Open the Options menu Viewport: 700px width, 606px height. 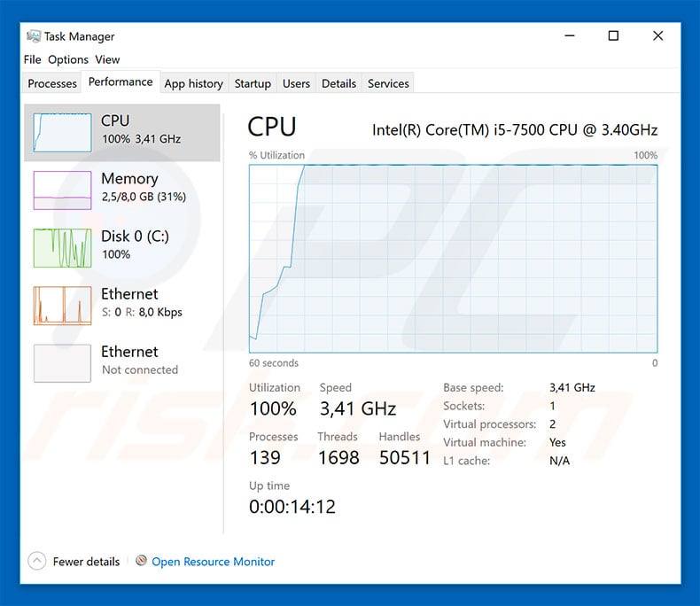(68, 59)
